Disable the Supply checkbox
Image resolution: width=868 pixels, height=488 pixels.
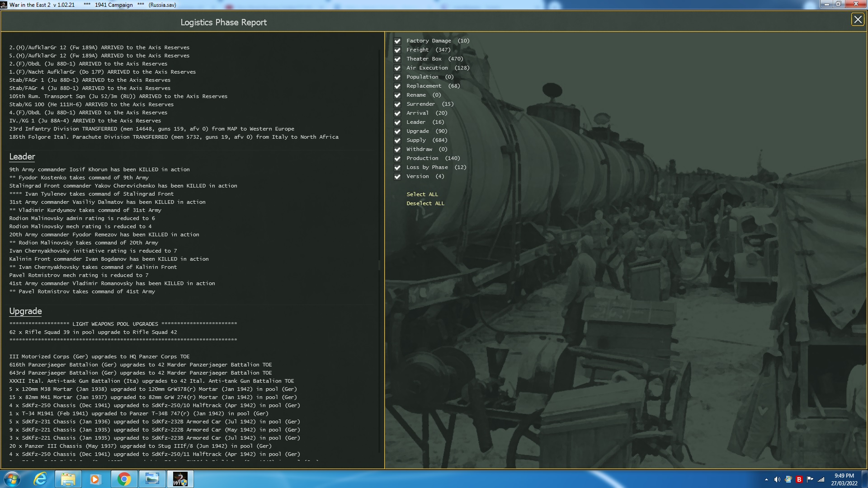click(x=397, y=141)
